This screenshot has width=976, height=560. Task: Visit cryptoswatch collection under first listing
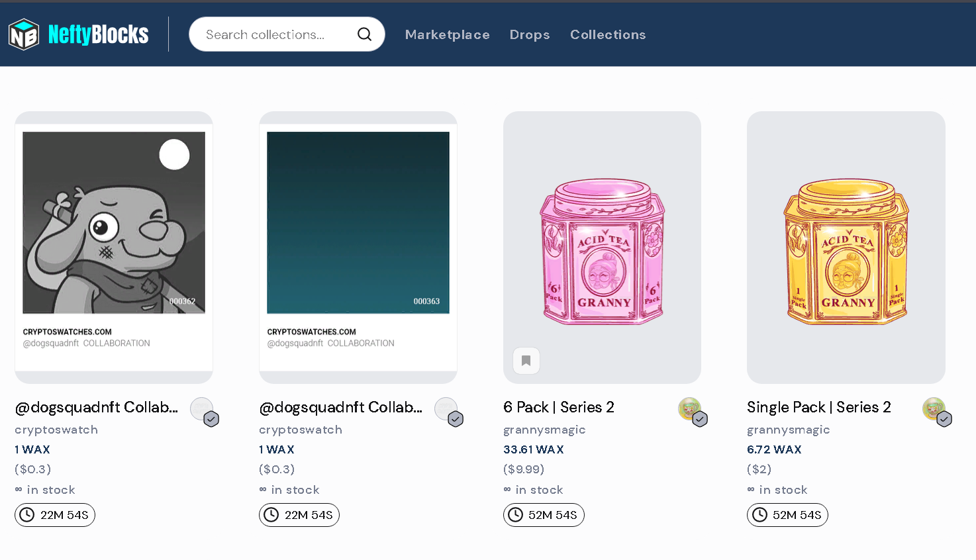point(56,430)
